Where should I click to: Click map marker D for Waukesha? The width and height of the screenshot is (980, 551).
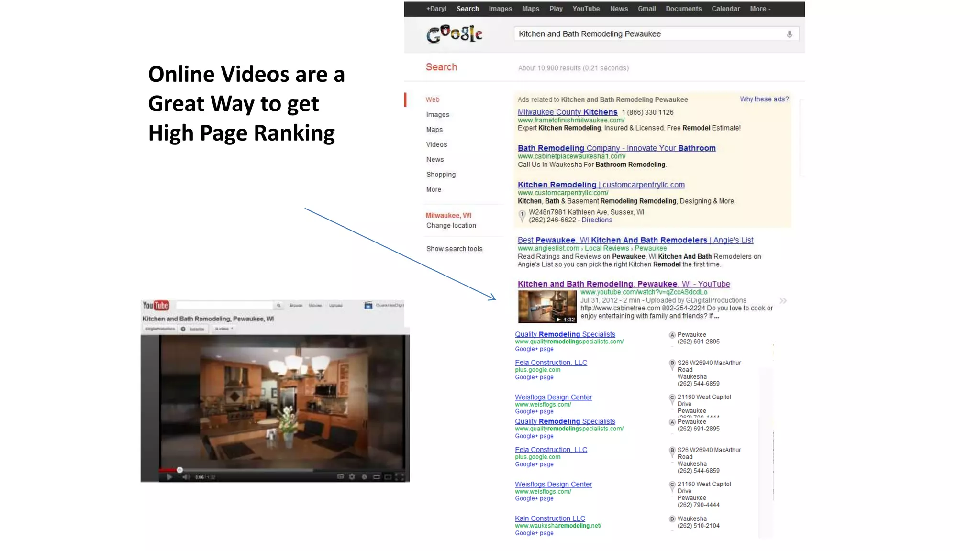672,519
